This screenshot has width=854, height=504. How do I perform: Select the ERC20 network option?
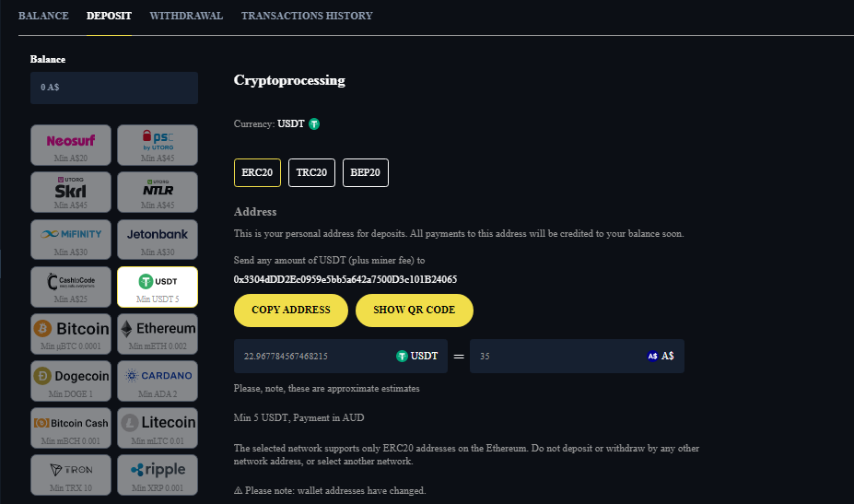pyautogui.click(x=257, y=172)
